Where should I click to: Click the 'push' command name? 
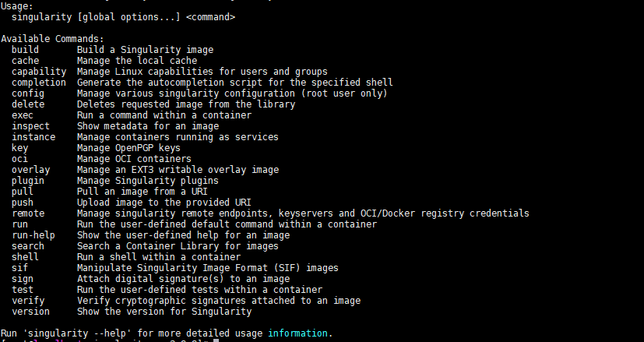click(x=22, y=203)
